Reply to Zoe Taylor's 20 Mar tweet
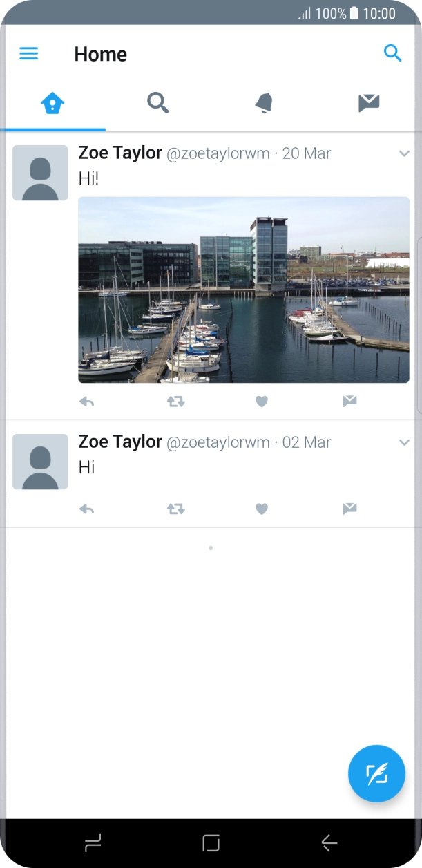This screenshot has width=422, height=868. (87, 401)
